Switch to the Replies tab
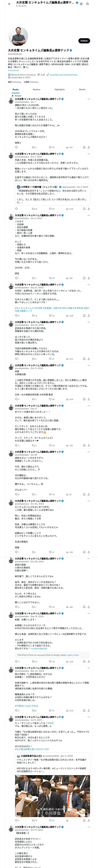Screen dimensions: 98x868 pos(36,90)
